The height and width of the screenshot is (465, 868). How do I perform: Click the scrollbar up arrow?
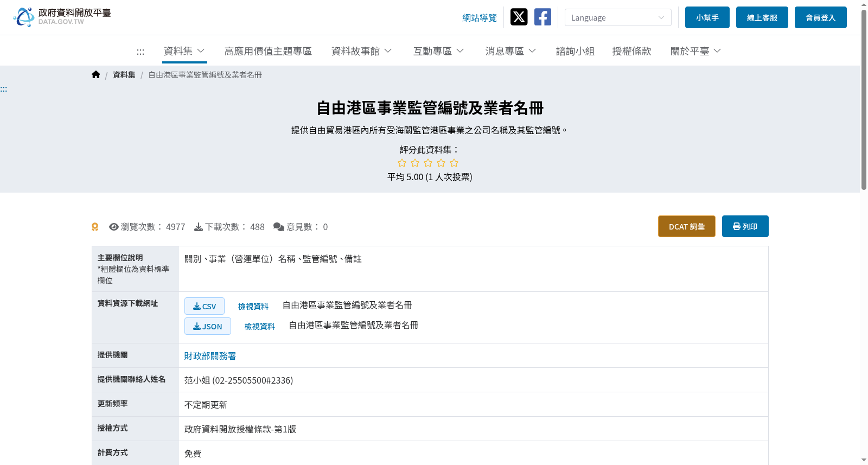tap(864, 4)
